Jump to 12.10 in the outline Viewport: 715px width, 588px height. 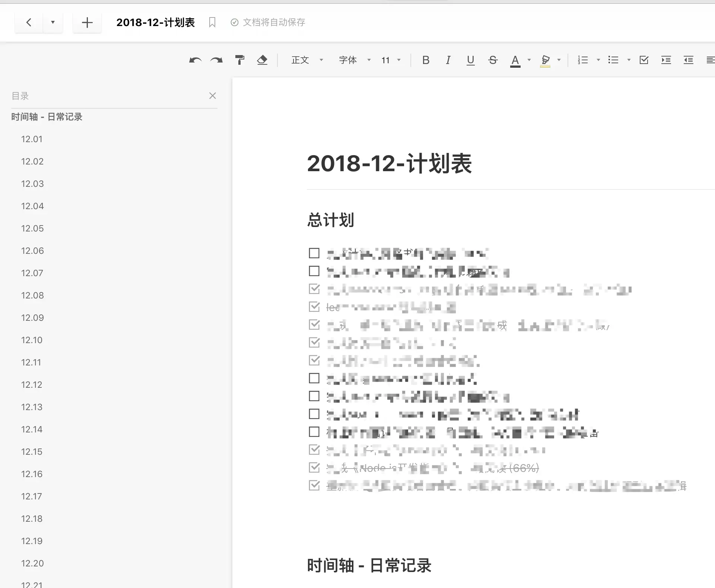(x=32, y=340)
